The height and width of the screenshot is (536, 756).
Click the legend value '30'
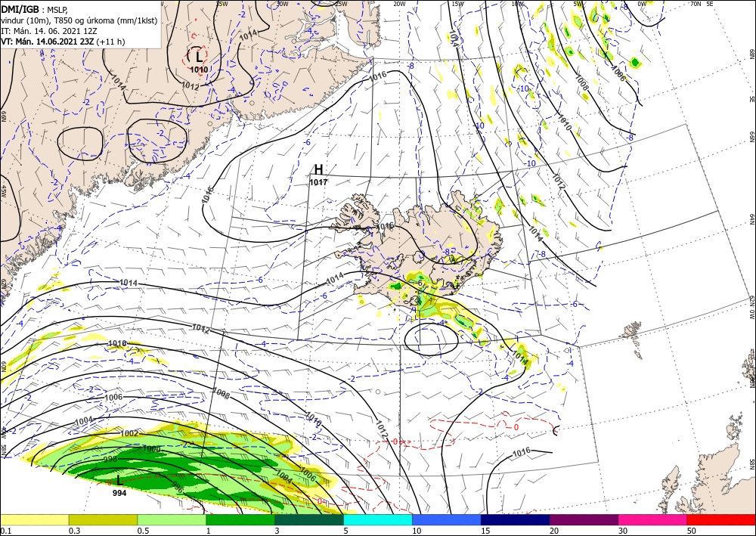[624, 531]
